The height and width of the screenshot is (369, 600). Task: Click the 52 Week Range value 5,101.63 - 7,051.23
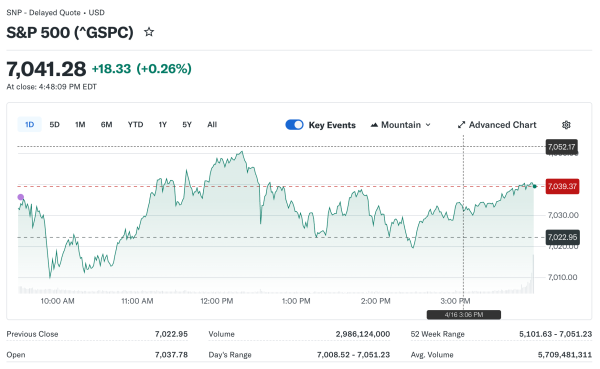tap(555, 334)
